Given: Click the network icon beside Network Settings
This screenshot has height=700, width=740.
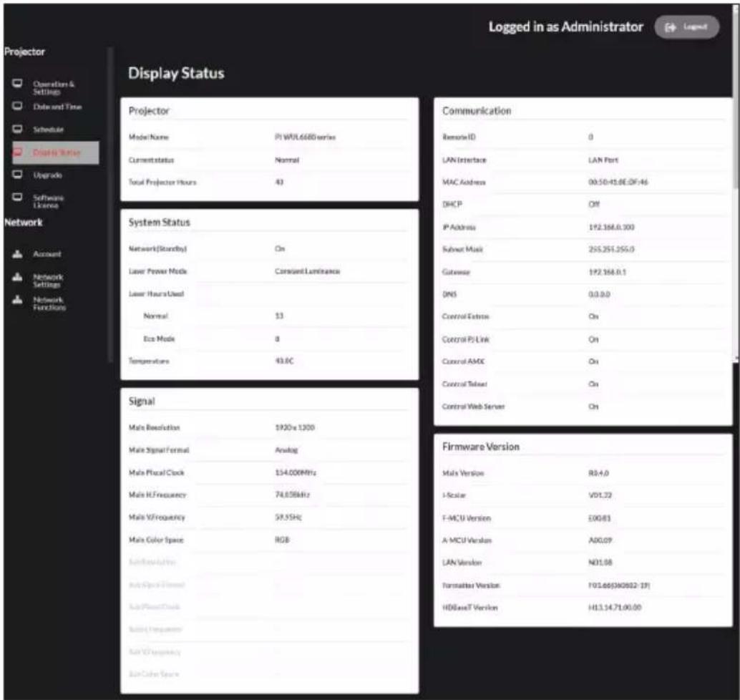Looking at the screenshot, I should pyautogui.click(x=17, y=277).
